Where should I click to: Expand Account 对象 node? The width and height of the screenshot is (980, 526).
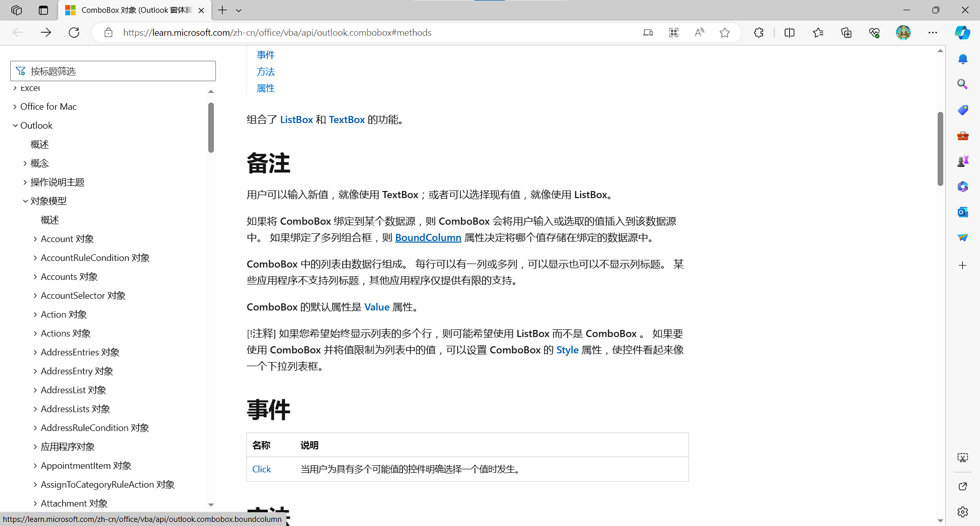pyautogui.click(x=35, y=239)
